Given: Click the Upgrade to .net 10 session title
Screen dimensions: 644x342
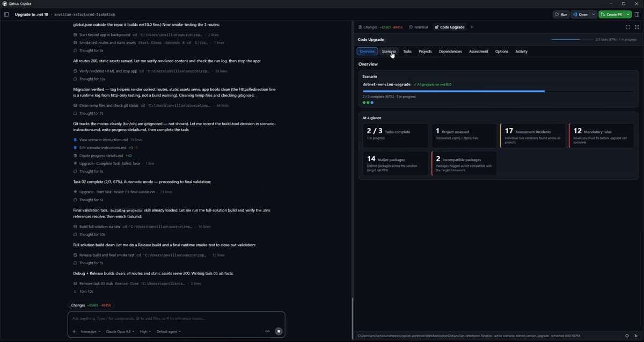Looking at the screenshot, I should 31,14.
